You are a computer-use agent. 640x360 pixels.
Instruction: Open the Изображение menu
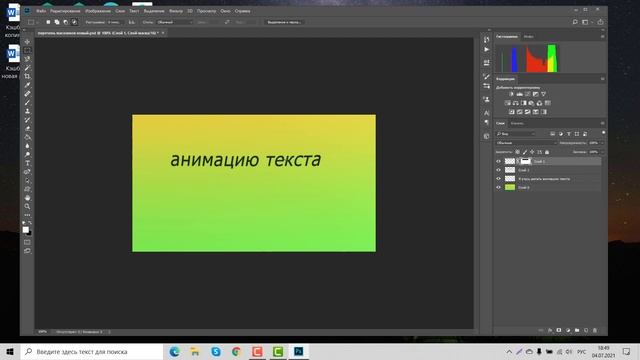[98, 11]
